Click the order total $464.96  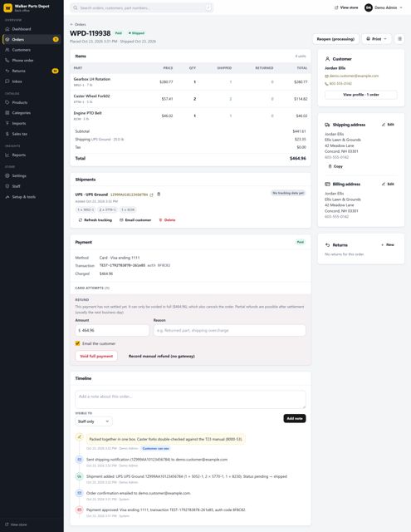(x=298, y=159)
